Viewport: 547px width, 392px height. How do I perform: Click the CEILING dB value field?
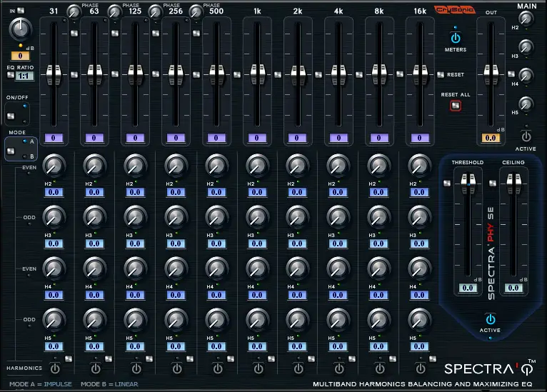pos(513,288)
